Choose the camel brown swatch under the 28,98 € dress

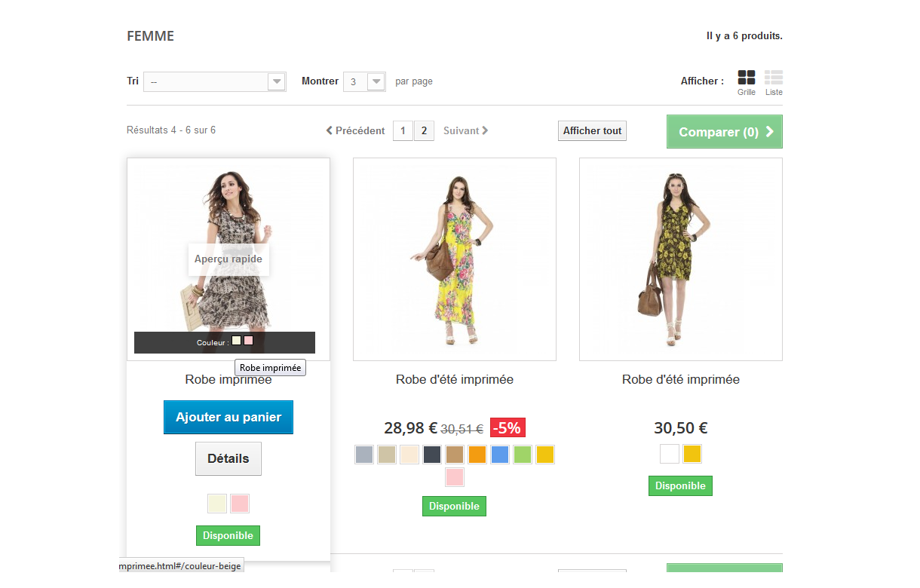pos(455,455)
